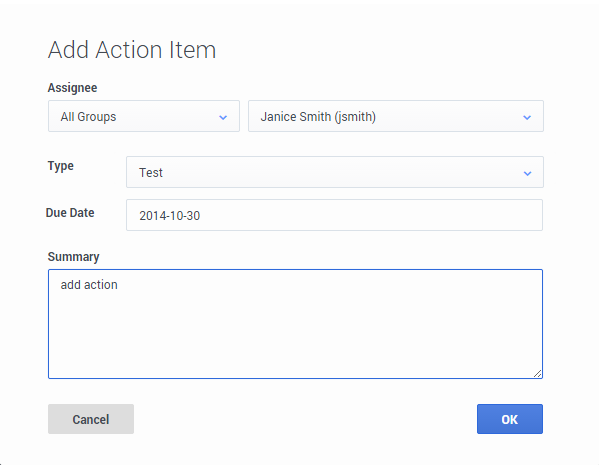Click the Add Action Item heading
599x465 pixels.
coord(132,50)
